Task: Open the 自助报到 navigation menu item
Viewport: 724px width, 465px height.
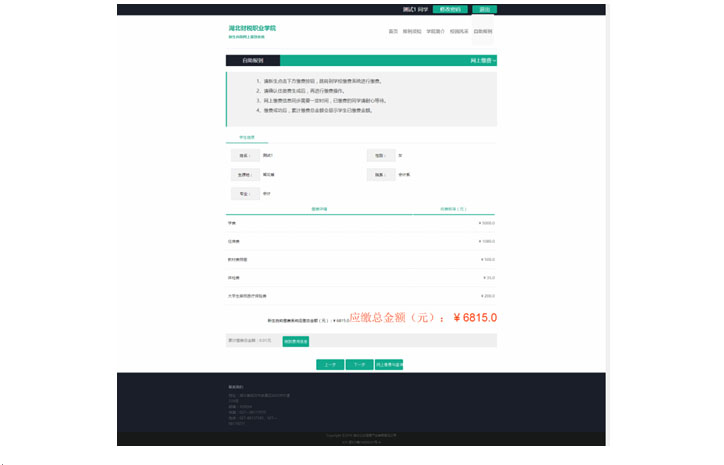Action: coord(483,32)
